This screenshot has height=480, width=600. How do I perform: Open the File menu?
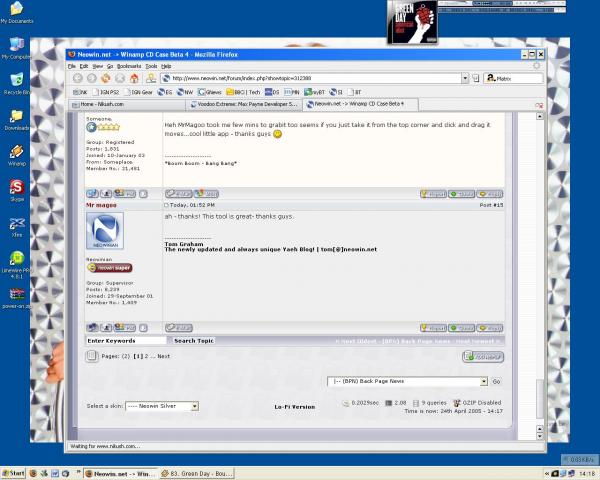tap(72, 66)
